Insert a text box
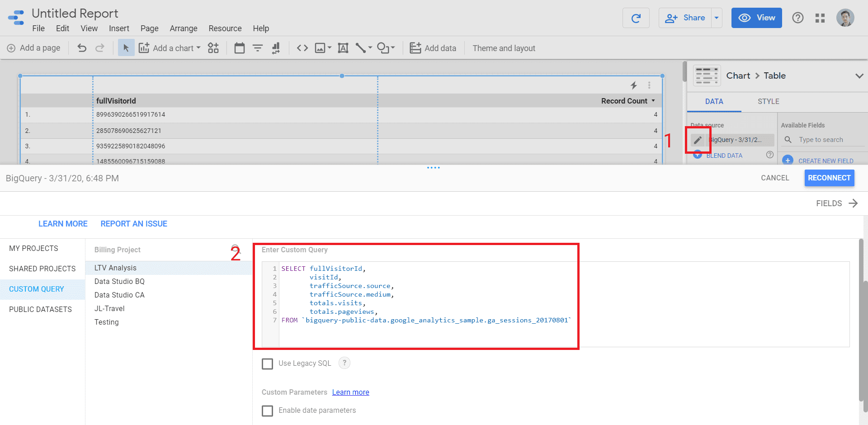This screenshot has width=868, height=425. pos(343,48)
